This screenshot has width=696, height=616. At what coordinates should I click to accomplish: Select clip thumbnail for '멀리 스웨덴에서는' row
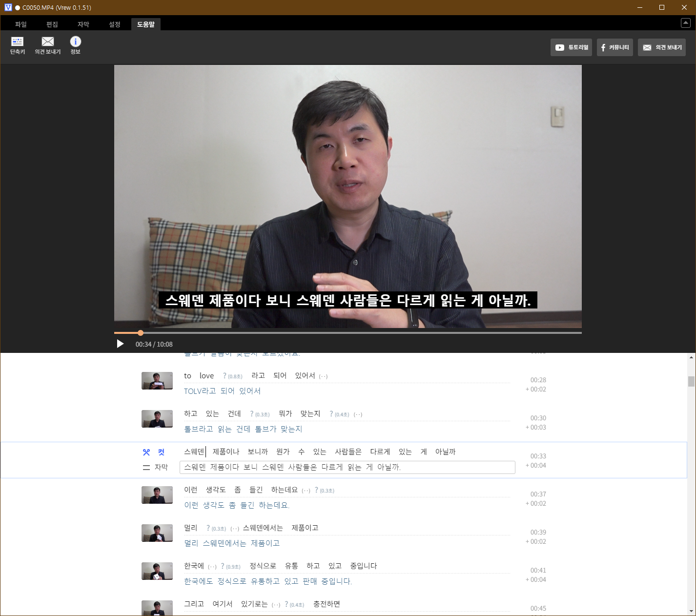click(x=157, y=533)
